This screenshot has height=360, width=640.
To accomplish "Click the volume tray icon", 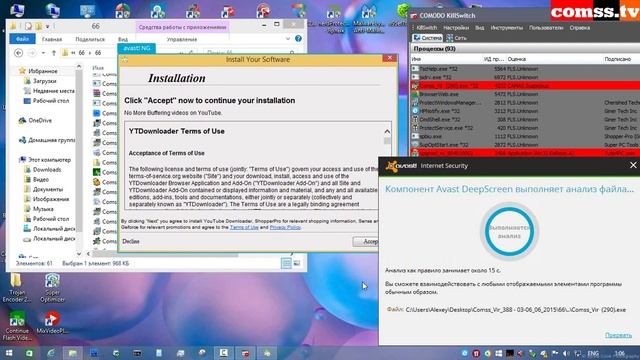I will tap(566, 353).
